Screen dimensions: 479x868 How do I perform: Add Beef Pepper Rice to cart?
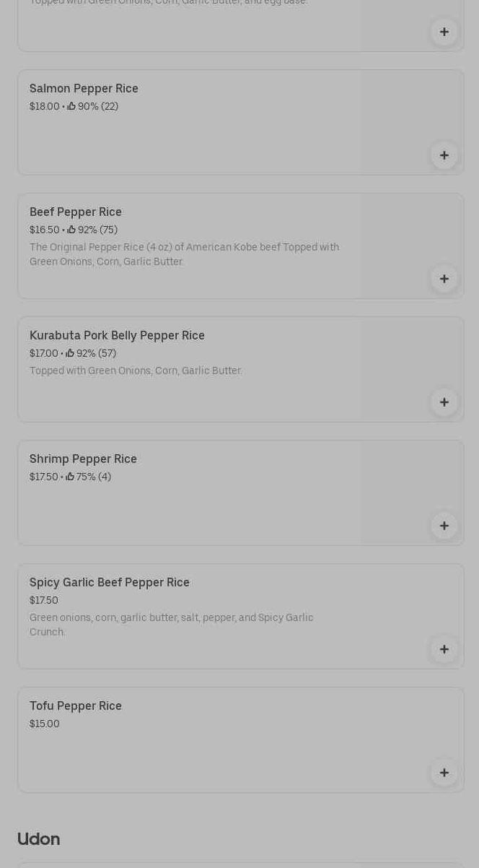(444, 279)
